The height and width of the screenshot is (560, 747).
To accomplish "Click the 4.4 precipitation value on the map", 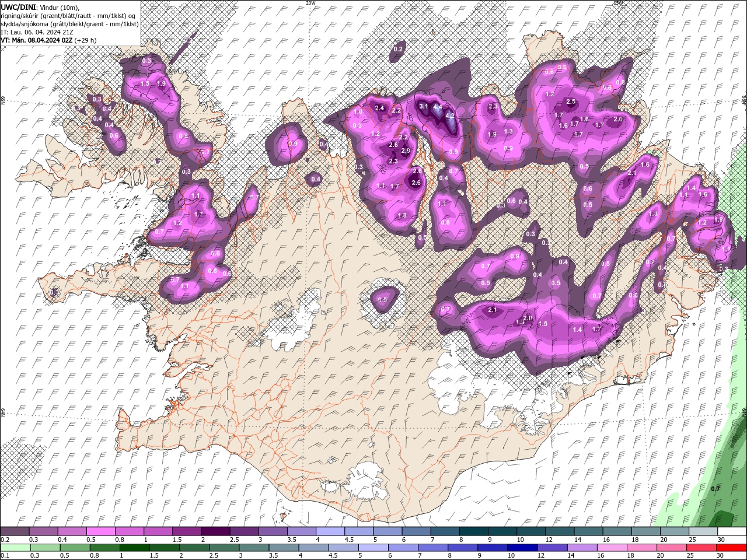I will [437, 107].
